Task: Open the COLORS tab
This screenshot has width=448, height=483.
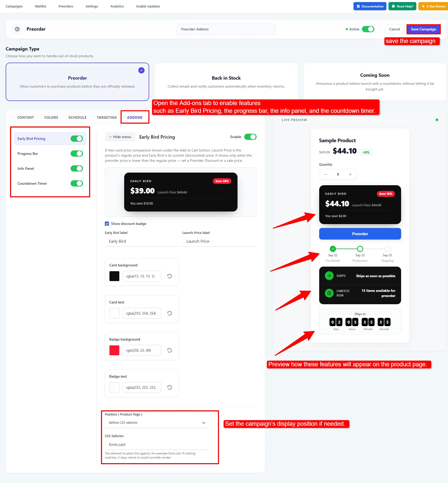Action: pos(51,117)
